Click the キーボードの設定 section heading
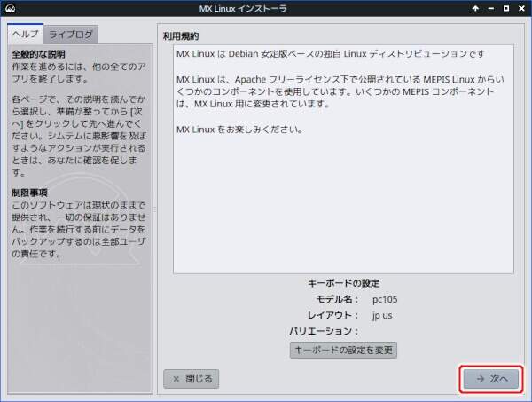532x402 pixels. pyautogui.click(x=343, y=283)
